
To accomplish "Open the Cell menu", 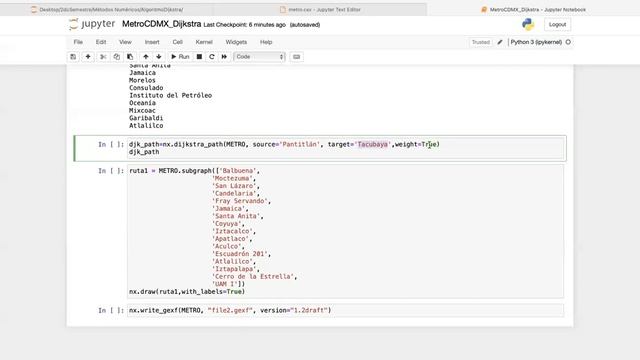I will [178, 42].
